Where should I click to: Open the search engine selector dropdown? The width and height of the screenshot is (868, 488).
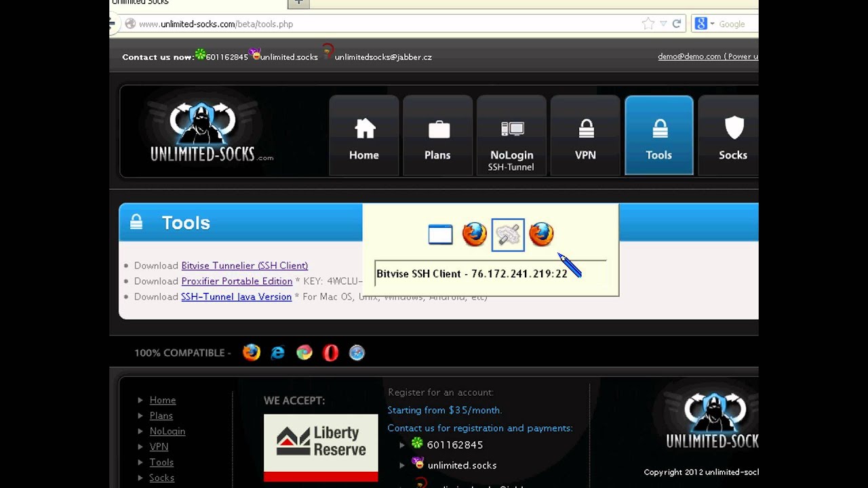coord(705,24)
